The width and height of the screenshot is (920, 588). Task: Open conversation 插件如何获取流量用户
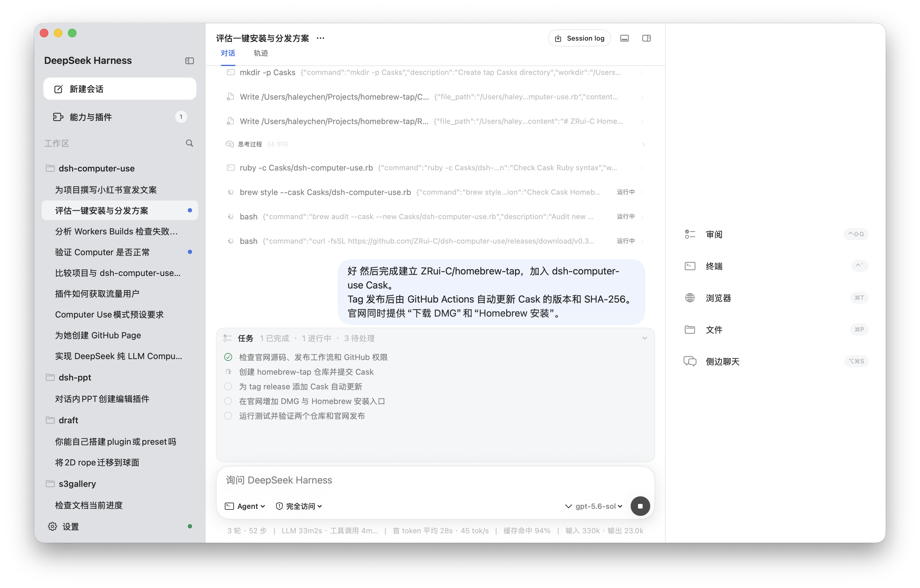[120, 294]
